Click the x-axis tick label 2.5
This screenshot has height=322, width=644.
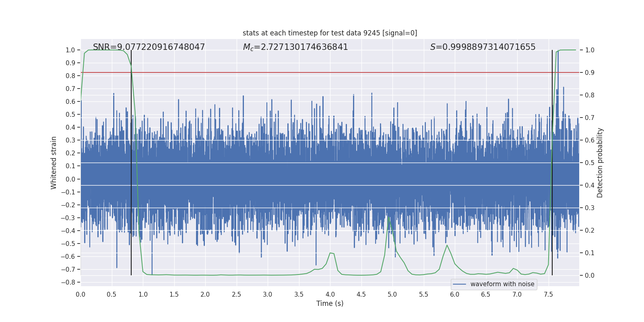236,294
